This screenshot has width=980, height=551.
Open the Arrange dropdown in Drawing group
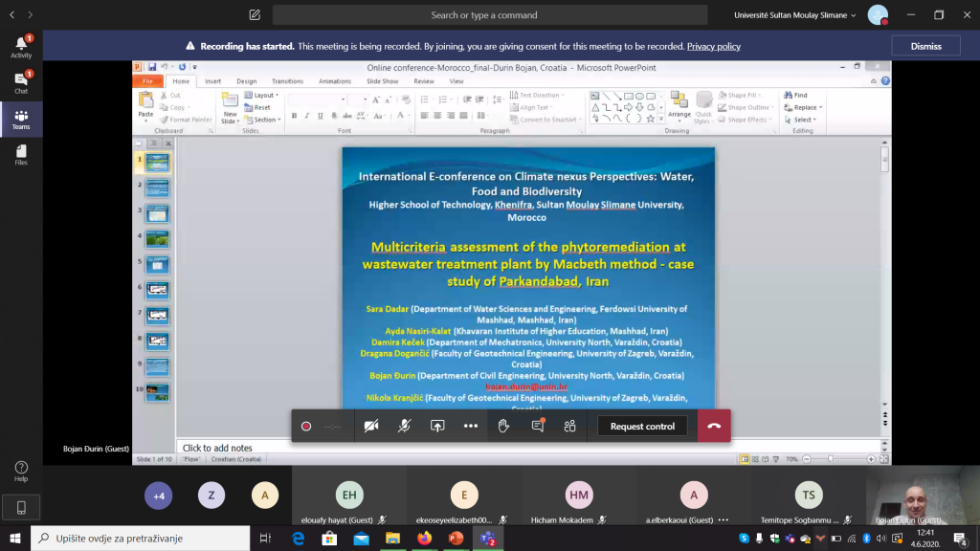point(679,105)
